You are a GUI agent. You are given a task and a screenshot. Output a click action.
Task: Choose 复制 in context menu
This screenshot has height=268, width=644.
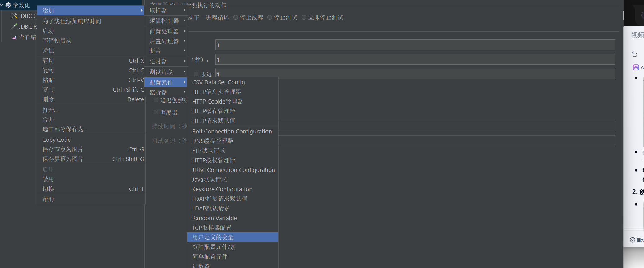click(x=91, y=70)
